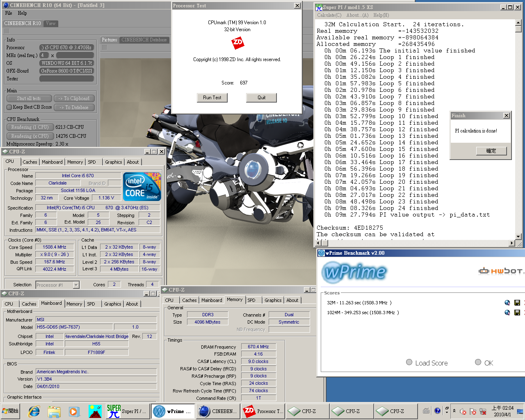Image resolution: width=525 pixels, height=420 pixels.
Task: Click To Database button in CINEBENCH
Action: [74, 107]
